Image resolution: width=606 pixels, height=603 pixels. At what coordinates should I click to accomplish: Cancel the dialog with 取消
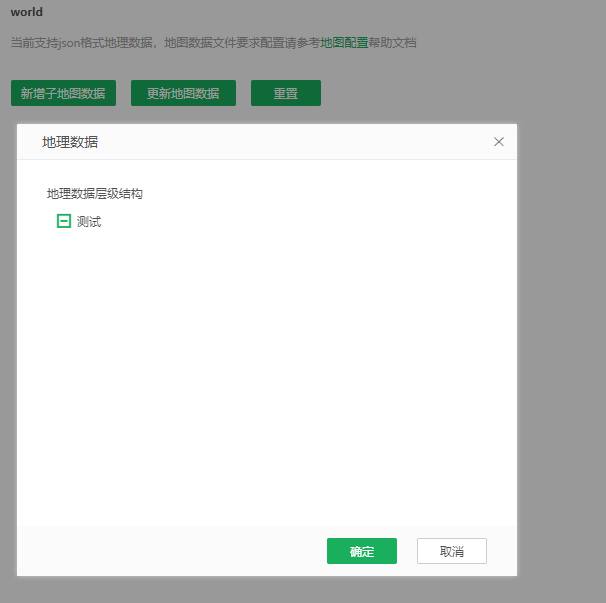(x=451, y=551)
